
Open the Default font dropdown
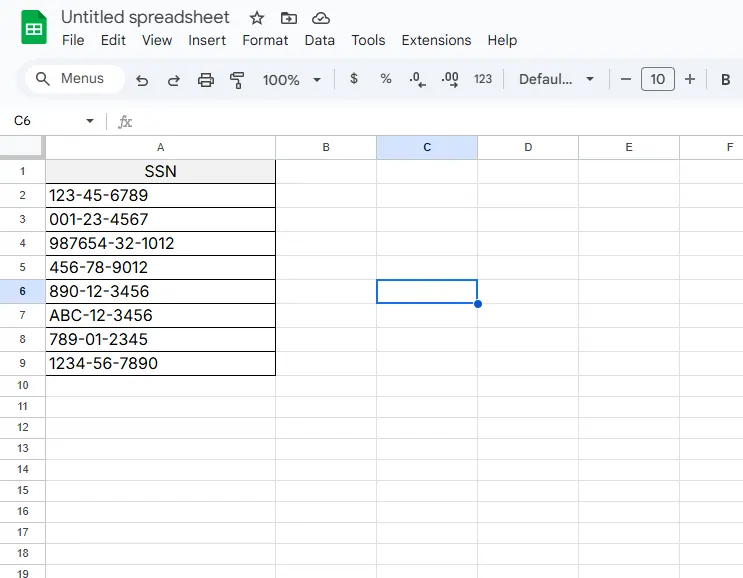556,79
